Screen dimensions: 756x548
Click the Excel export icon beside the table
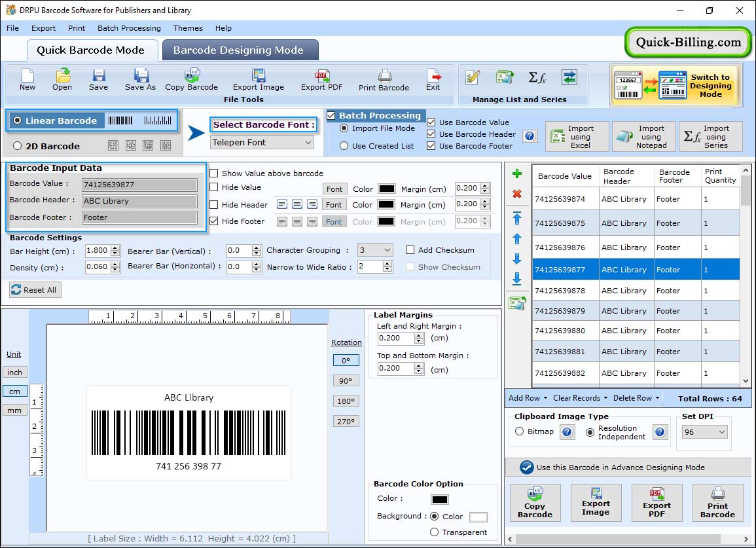[517, 303]
